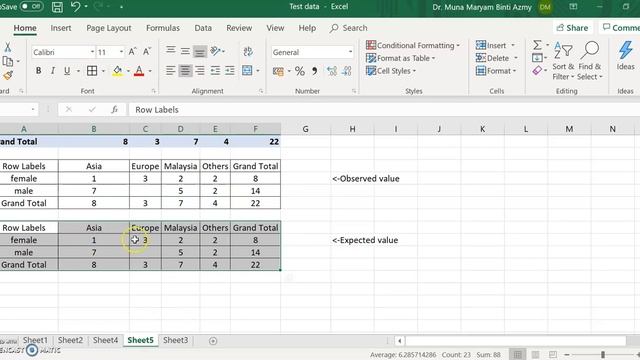Click the Clear eraser icon
Viewport: 640px width, 360px height.
click(537, 70)
